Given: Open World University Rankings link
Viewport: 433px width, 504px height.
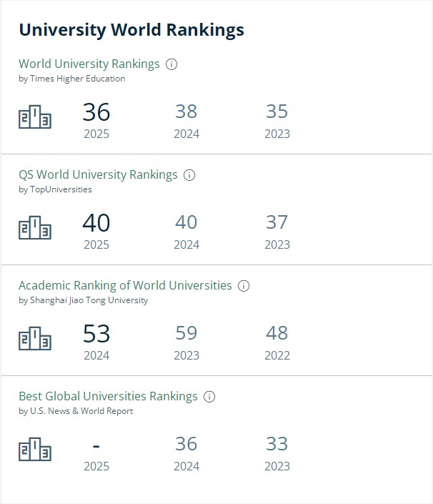Looking at the screenshot, I should (x=89, y=64).
